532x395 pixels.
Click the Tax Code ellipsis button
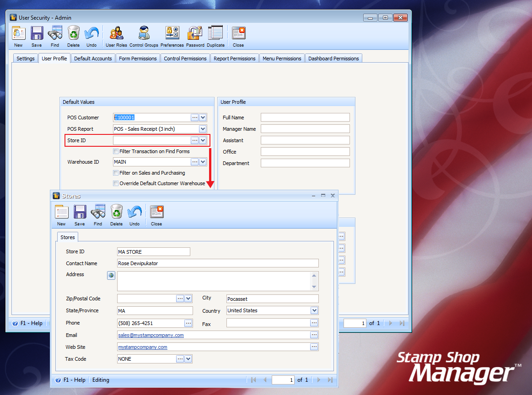click(180, 359)
